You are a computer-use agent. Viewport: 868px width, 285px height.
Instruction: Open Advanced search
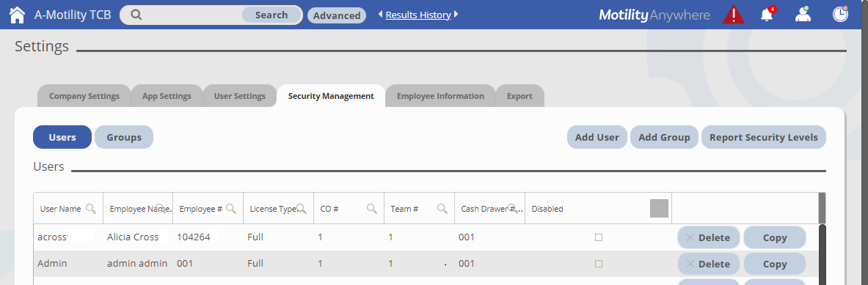point(337,15)
